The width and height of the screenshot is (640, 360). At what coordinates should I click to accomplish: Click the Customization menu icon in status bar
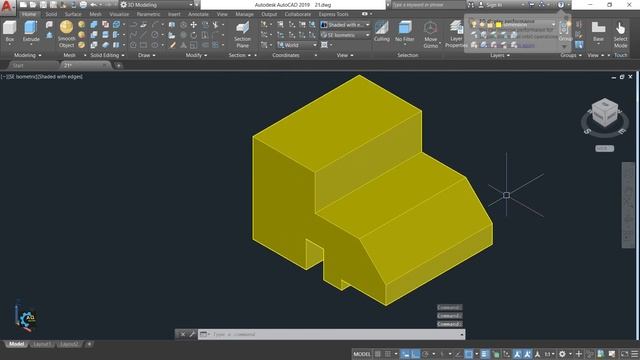click(x=634, y=354)
